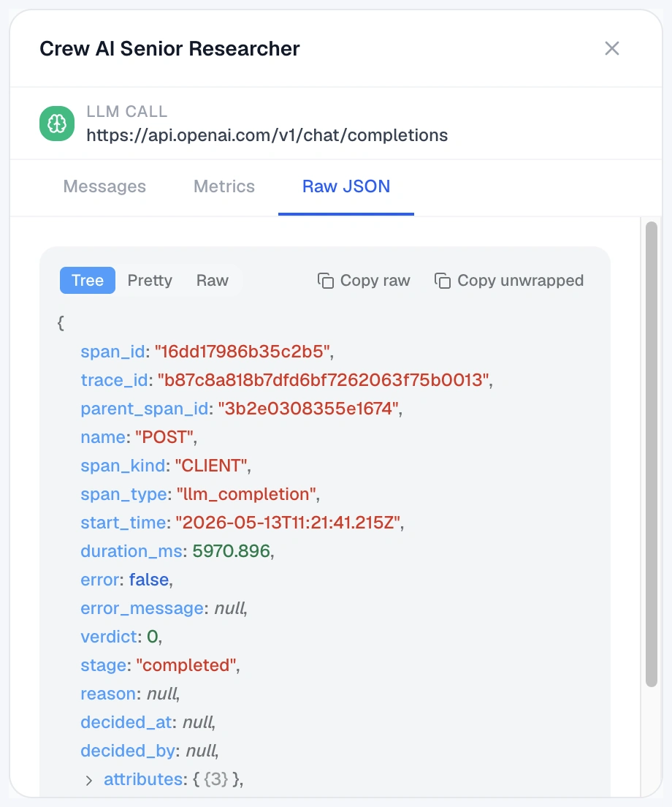Screen dimensions: 672x807
Task: Click the Copy raw button label
Action: tap(375, 281)
